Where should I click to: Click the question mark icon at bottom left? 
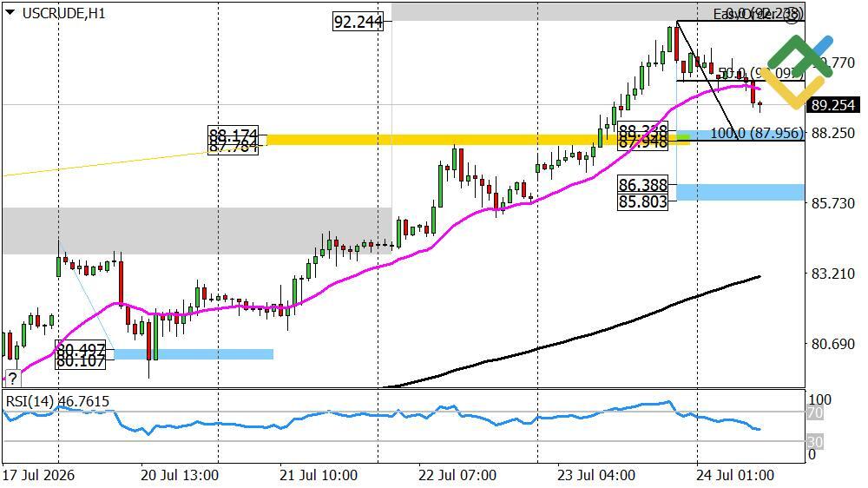click(12, 379)
